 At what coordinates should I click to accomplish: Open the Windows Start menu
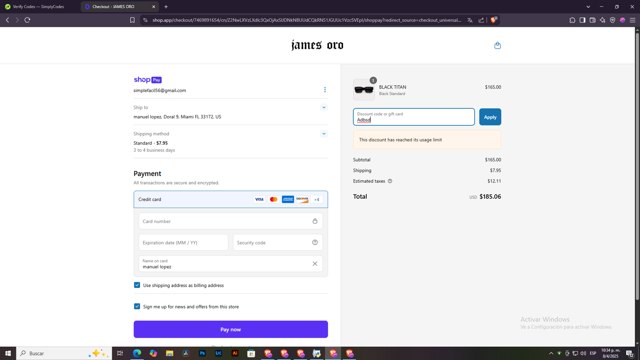click(x=8, y=353)
